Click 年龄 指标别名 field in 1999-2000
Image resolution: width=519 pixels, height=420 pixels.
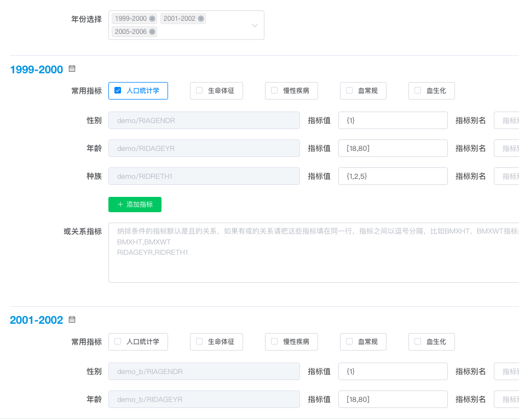(506, 148)
